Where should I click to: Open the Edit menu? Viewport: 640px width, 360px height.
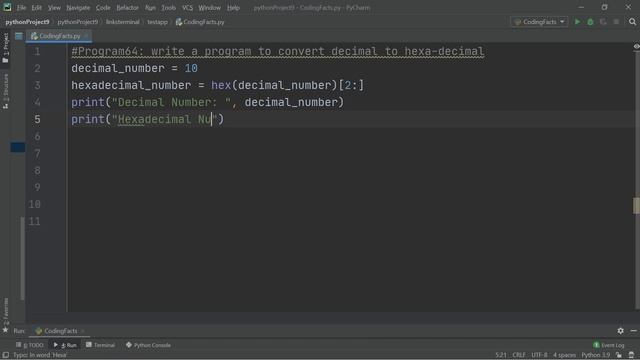37,7
